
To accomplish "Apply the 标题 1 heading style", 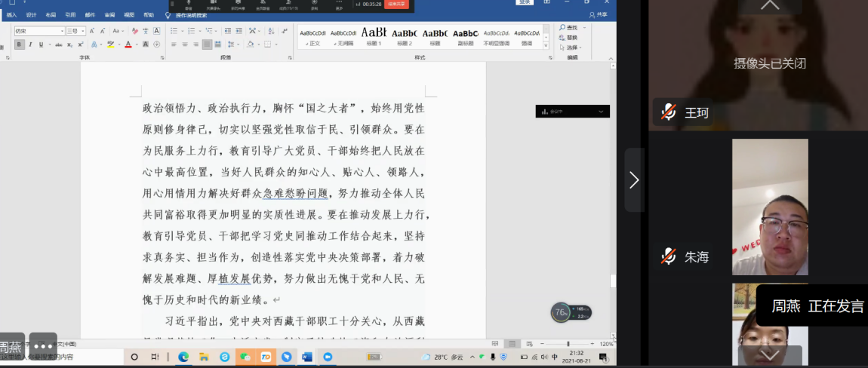I will 374,35.
